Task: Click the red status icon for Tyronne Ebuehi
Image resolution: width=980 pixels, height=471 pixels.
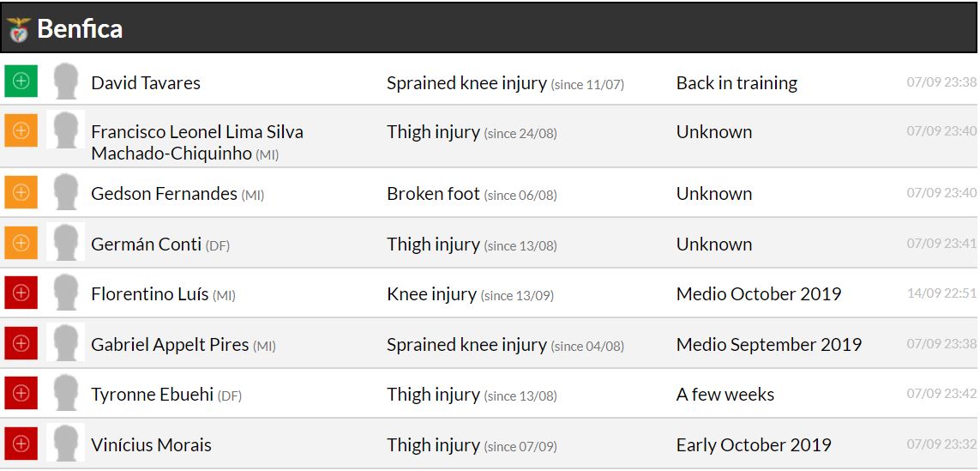Action: tap(21, 393)
